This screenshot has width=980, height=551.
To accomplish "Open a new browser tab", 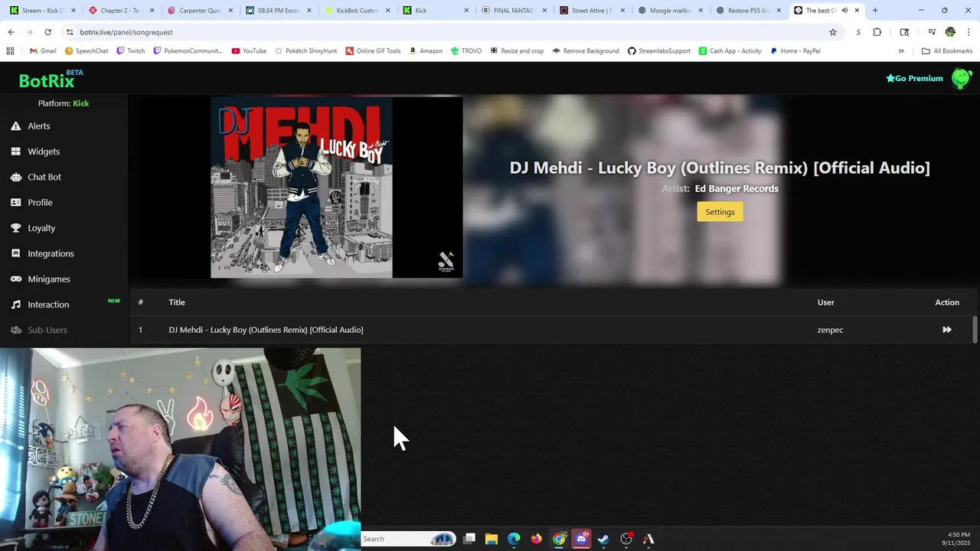I will (x=875, y=11).
